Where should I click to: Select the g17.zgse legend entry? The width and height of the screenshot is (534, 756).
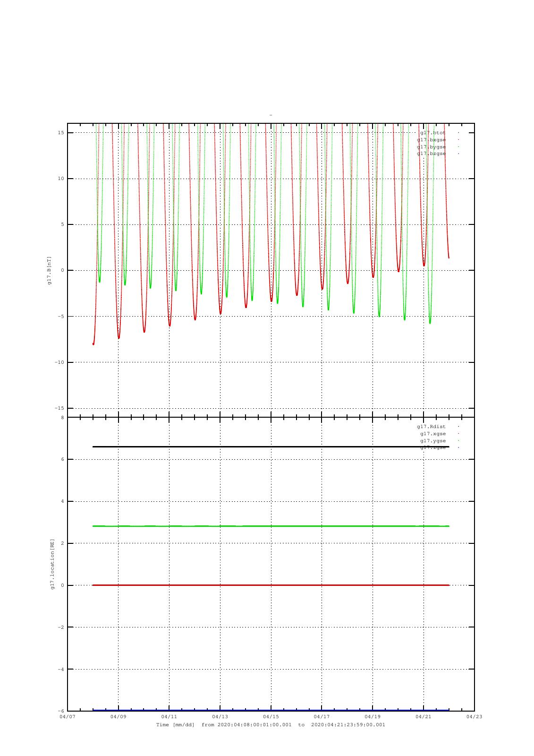433,447
